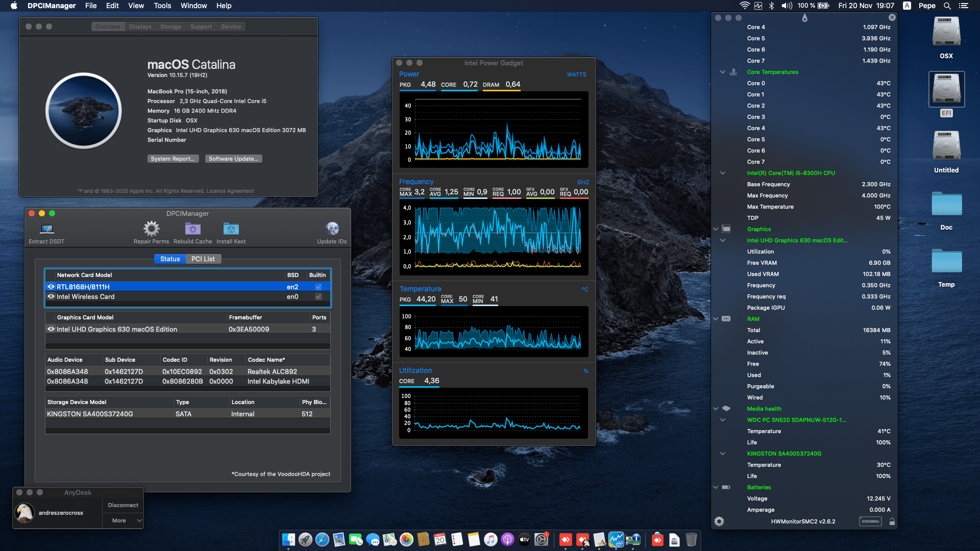The width and height of the screenshot is (980, 551).
Task: Click the battery icon beside Batteries
Action: 726,487
